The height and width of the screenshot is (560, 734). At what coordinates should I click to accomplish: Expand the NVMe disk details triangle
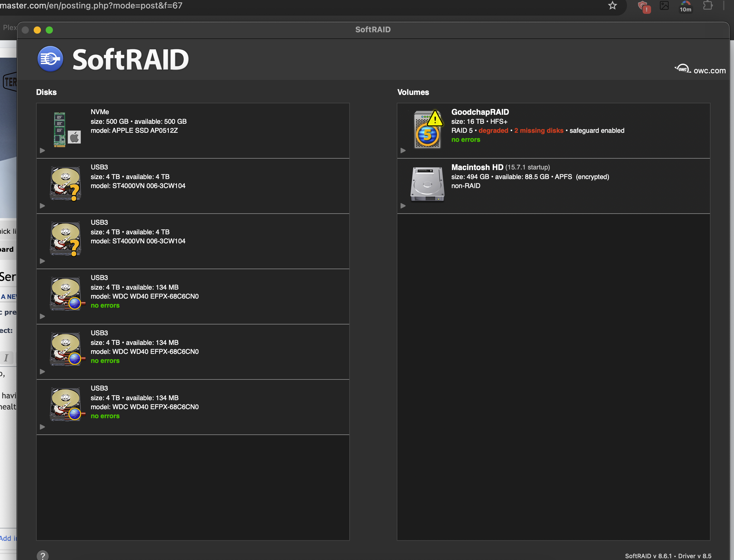[42, 151]
